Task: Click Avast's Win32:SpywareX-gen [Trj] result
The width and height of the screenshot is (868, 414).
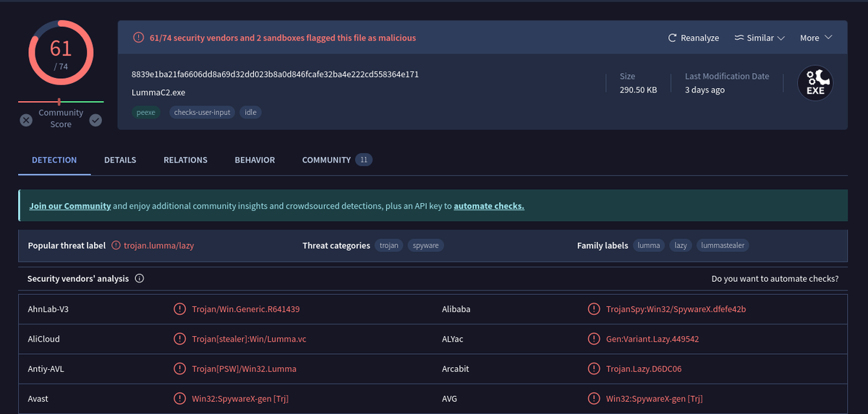Action: click(241, 399)
